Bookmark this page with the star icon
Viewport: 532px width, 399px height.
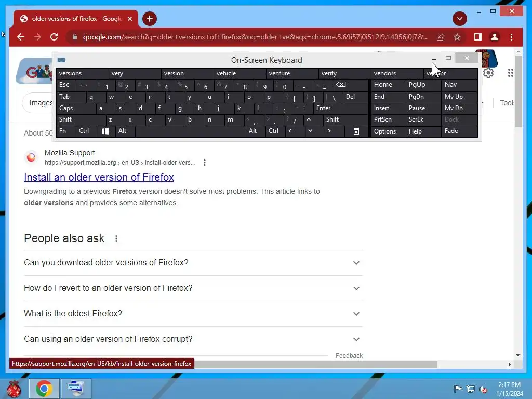457,37
